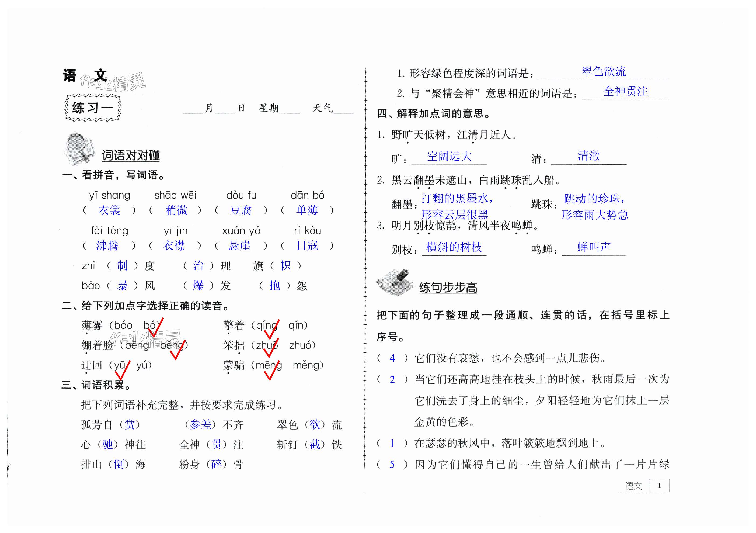Click the answer line 形容雨大势急
This screenshot has height=533, width=756.
pos(595,215)
